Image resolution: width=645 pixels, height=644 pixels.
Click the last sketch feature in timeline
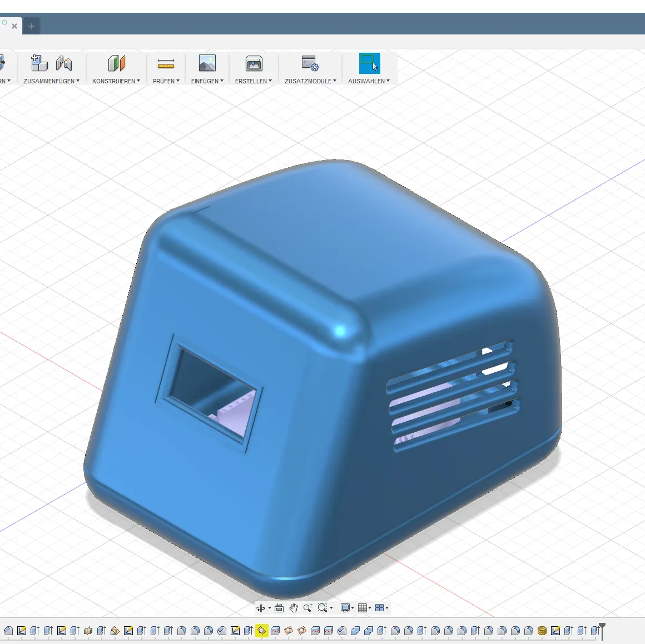555,631
